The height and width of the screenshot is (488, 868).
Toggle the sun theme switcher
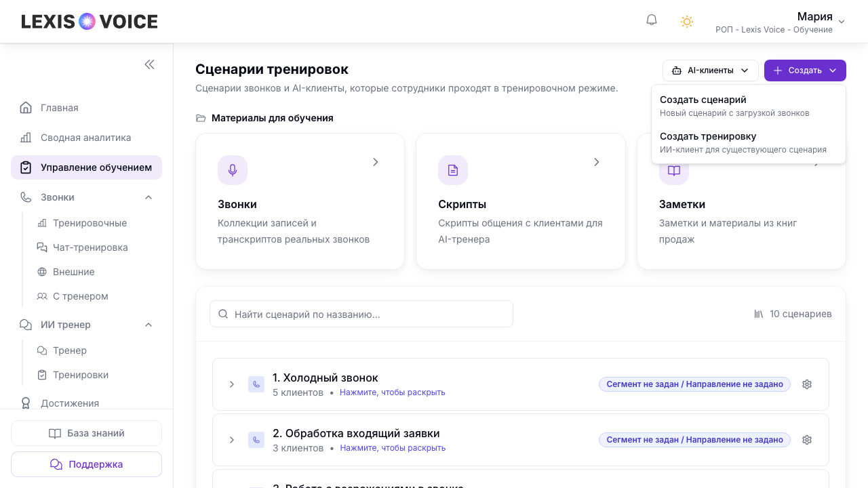pyautogui.click(x=687, y=22)
